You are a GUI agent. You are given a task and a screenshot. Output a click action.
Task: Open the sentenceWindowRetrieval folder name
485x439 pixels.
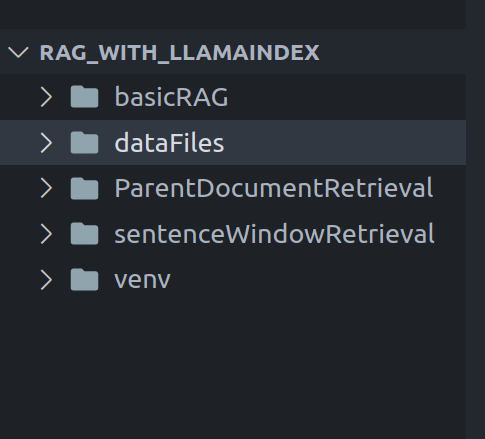[274, 234]
